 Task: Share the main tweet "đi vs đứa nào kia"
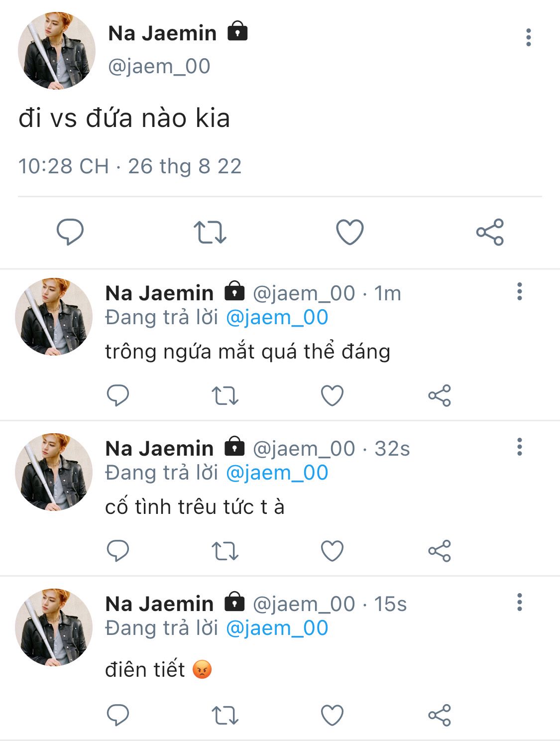point(490,232)
